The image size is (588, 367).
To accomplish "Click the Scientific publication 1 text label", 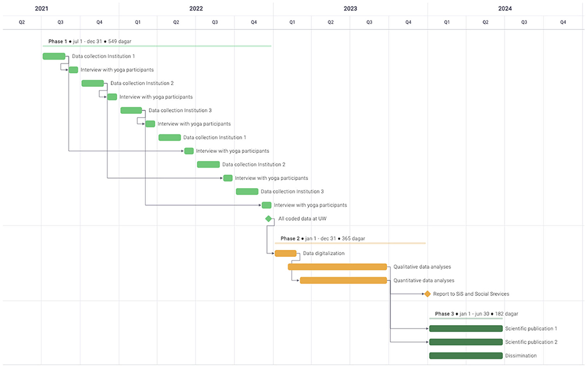I will (x=531, y=329).
